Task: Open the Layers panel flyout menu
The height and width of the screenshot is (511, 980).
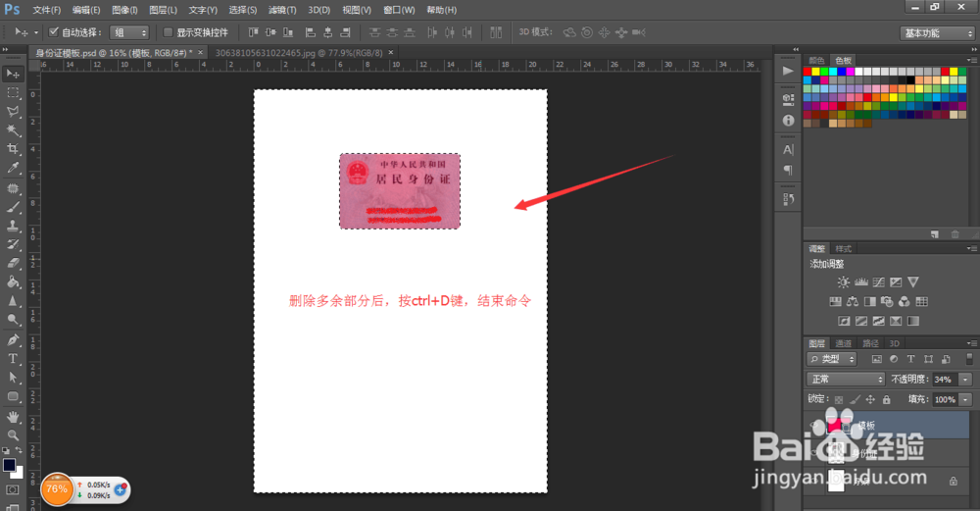Action: coord(971,343)
